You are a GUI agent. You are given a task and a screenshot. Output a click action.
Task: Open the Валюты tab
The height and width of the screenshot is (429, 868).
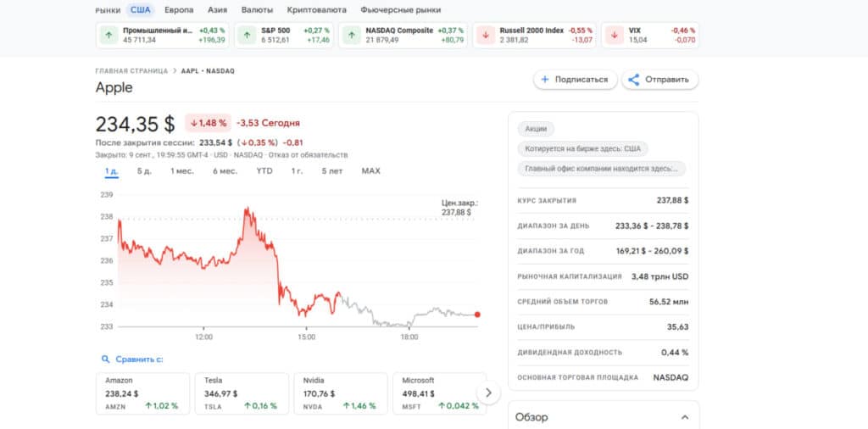(258, 10)
